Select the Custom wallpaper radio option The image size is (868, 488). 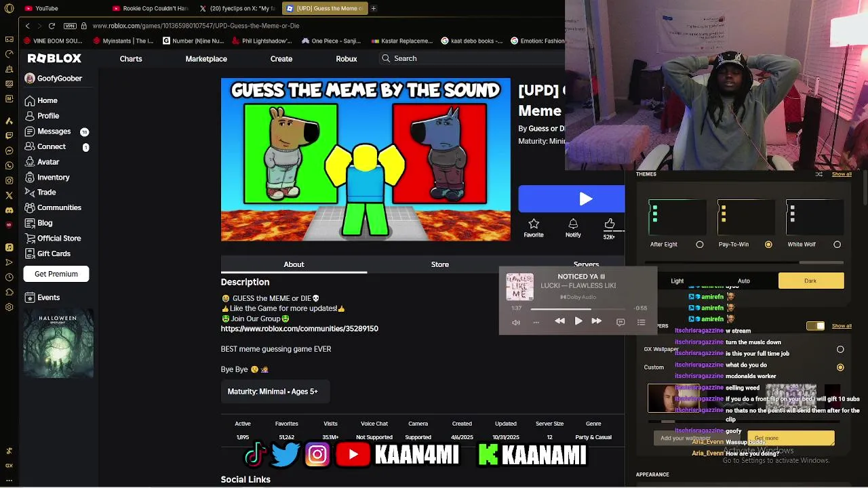[840, 367]
